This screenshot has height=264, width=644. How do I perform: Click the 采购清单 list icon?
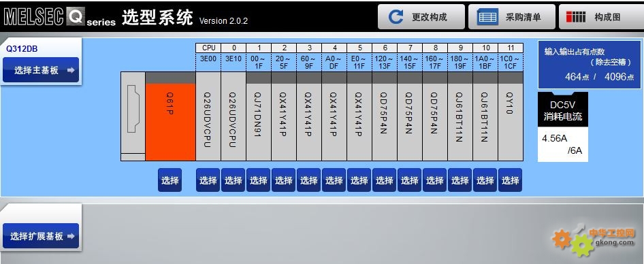coord(487,17)
